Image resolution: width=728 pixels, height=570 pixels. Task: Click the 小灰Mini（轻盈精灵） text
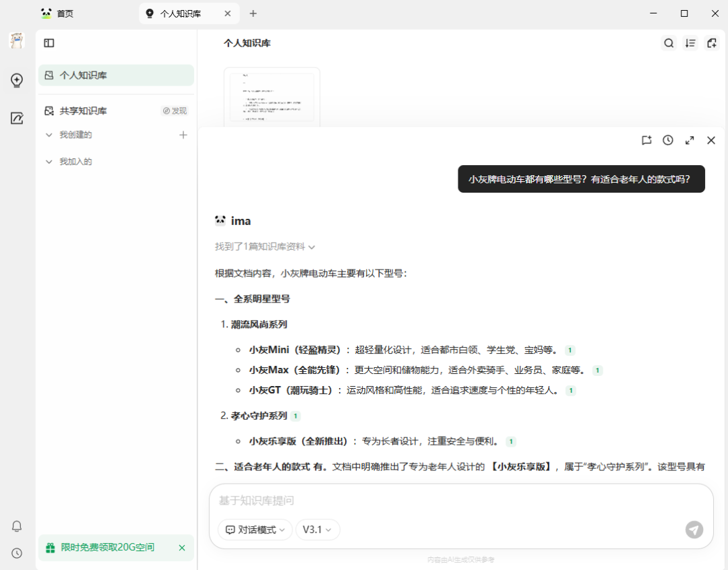(295, 350)
